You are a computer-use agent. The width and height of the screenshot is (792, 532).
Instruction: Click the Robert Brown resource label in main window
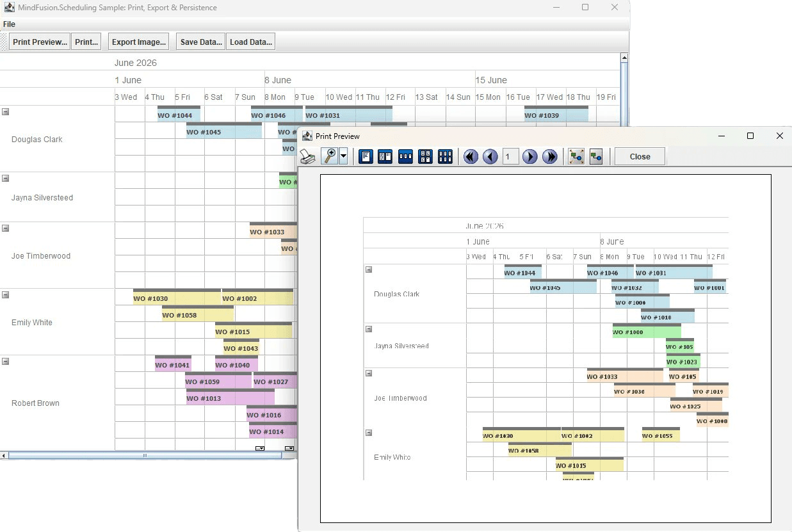(35, 403)
